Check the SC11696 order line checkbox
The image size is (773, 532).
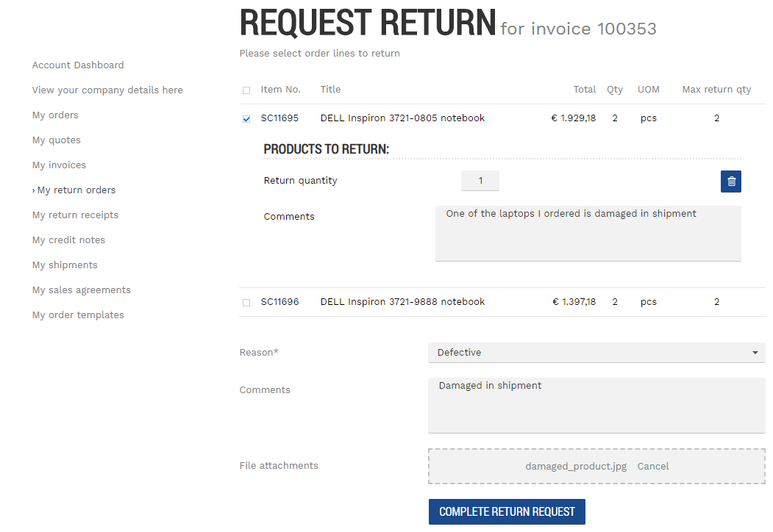click(246, 303)
